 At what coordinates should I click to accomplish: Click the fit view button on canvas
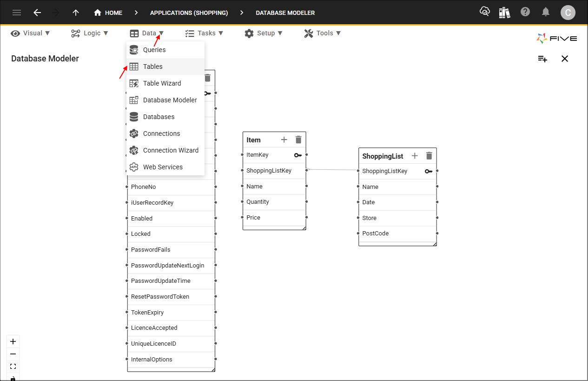tap(13, 367)
